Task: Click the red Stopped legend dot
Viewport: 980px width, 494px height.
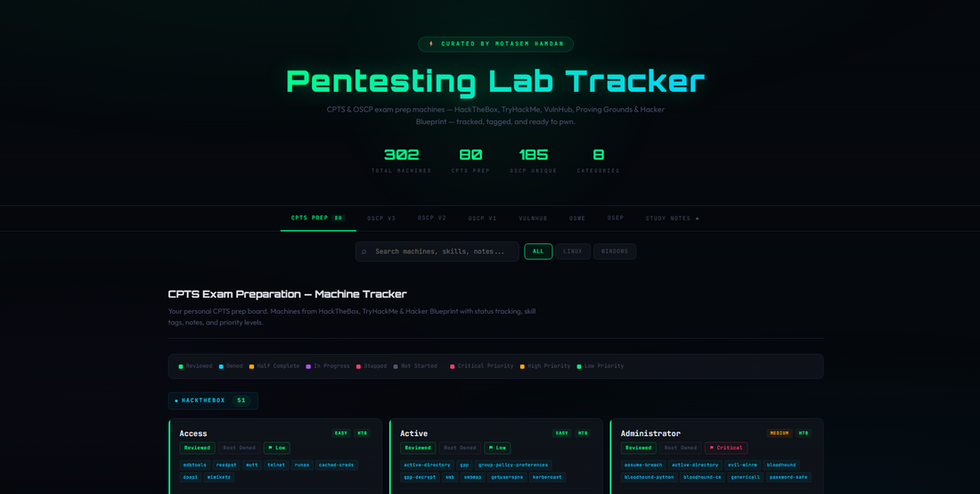Action: tap(359, 366)
